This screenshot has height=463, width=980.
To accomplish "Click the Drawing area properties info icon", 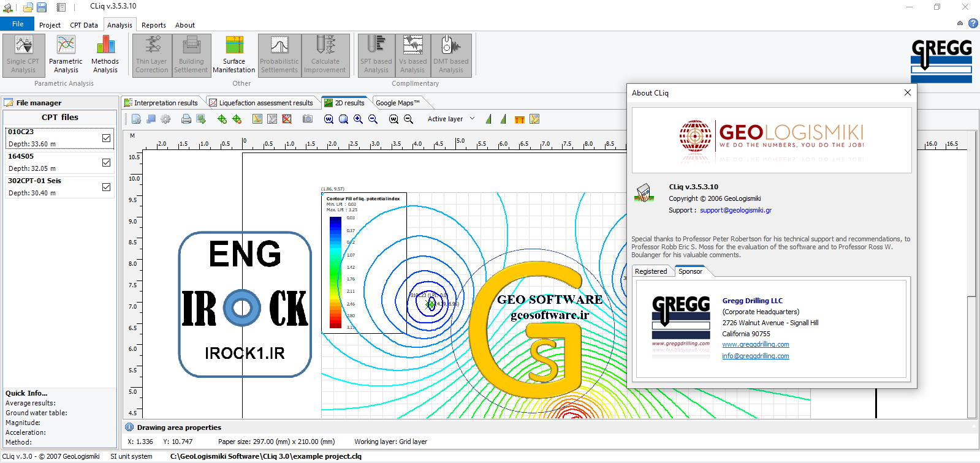I will click(x=129, y=427).
